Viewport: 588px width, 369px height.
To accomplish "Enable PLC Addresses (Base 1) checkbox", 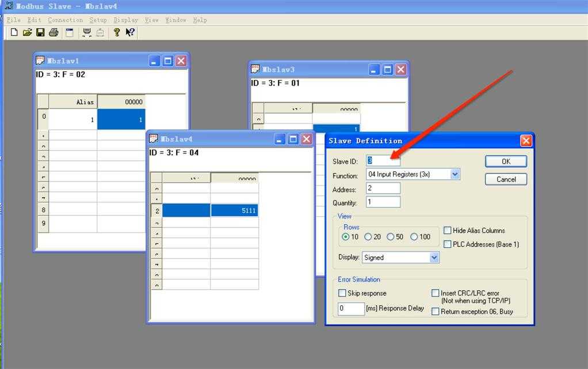I will point(448,244).
